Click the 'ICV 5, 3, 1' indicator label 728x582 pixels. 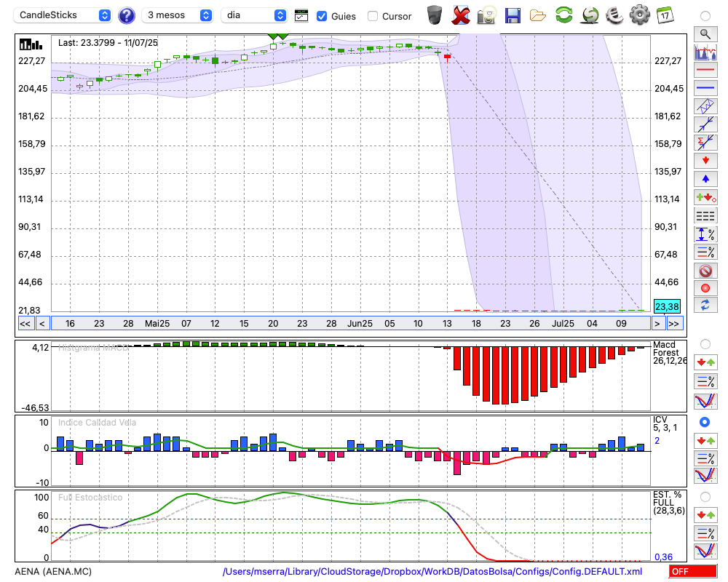[665, 423]
